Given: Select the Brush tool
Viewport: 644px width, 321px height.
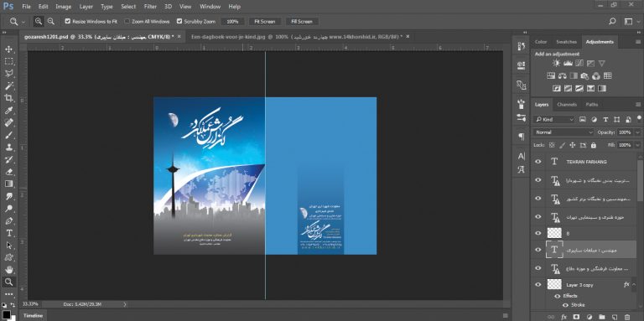Looking at the screenshot, I should click(8, 135).
